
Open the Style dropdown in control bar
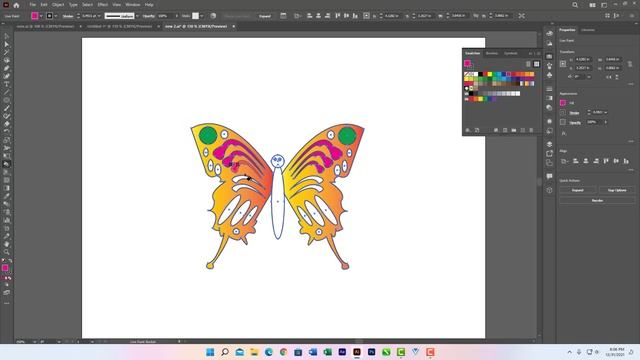point(202,16)
